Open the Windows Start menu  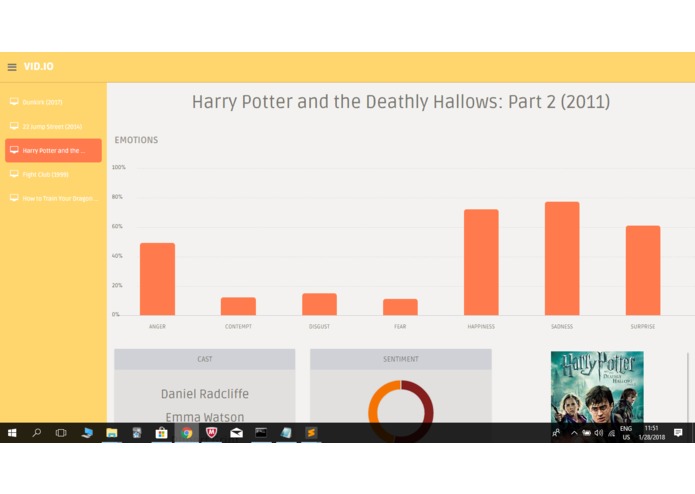(12, 433)
